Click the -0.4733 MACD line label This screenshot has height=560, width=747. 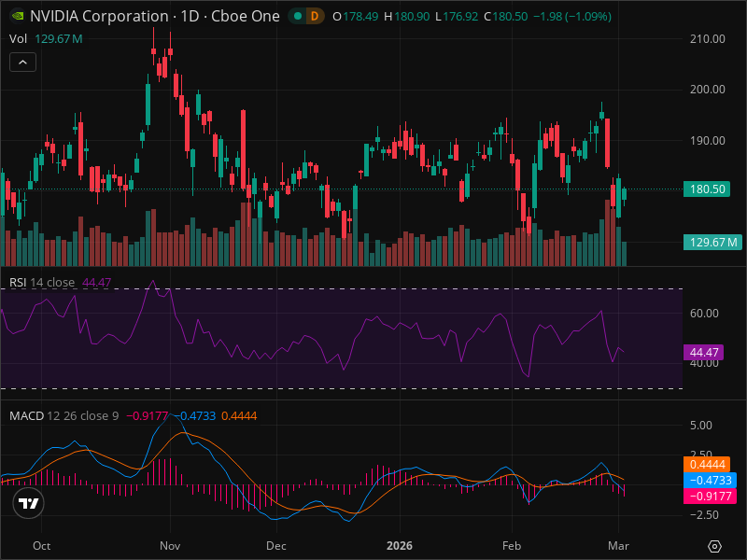(x=711, y=480)
